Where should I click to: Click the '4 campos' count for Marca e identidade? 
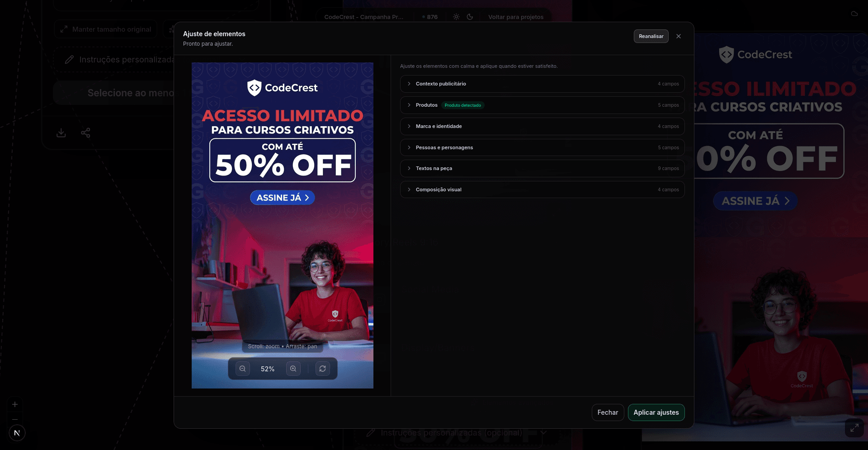tap(668, 127)
